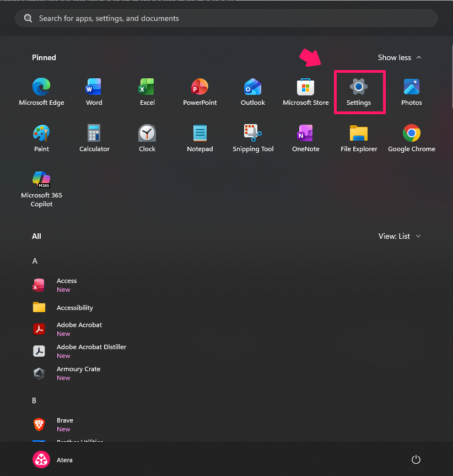Open Microsoft 365 Copilot
This screenshot has width=453, height=476.
pyautogui.click(x=41, y=189)
